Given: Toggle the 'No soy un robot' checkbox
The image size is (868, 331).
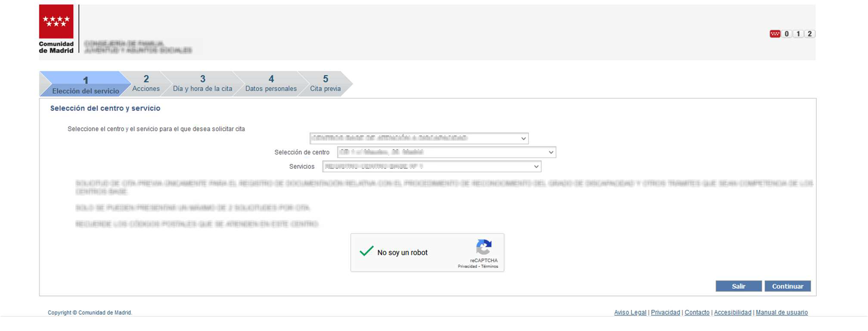Looking at the screenshot, I should (366, 252).
